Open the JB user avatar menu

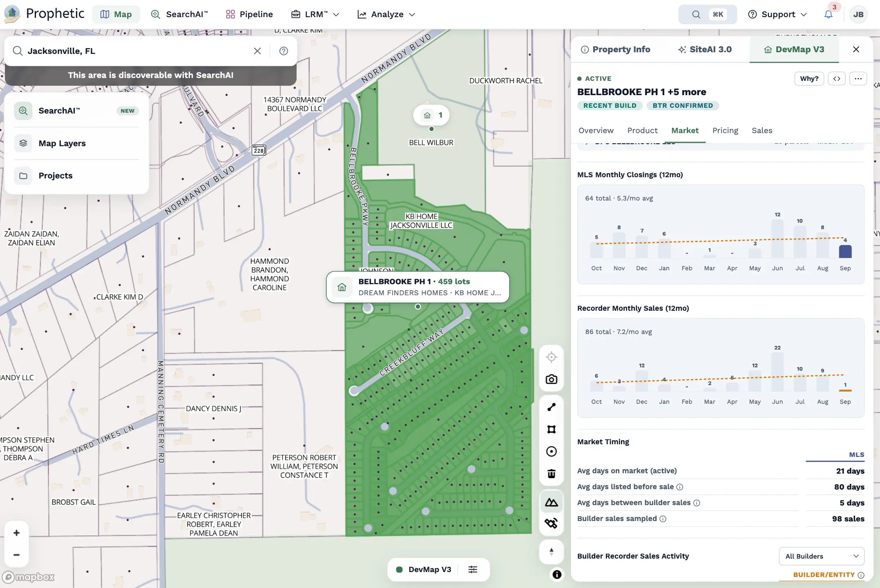coord(858,14)
